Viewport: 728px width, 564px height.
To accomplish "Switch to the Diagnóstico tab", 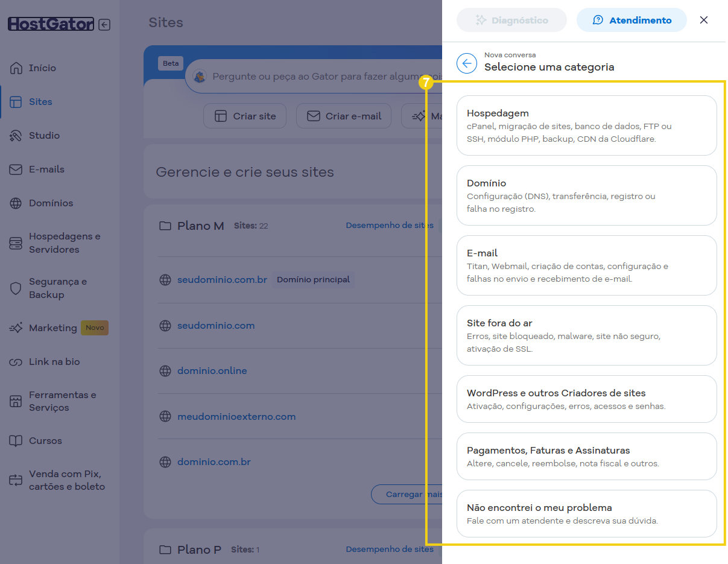I will pos(511,20).
